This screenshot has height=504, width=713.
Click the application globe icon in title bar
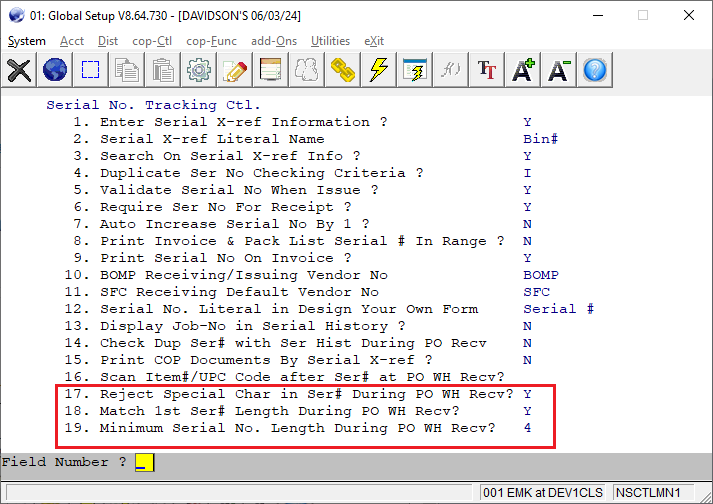[16, 15]
